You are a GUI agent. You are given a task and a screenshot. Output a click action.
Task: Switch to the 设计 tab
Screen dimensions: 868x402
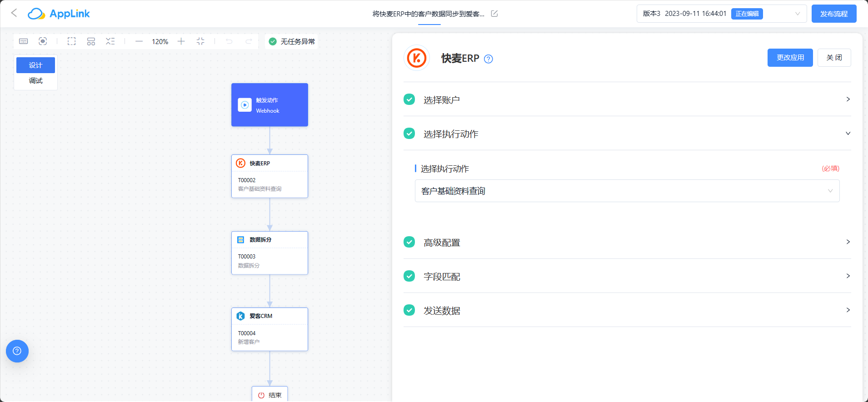click(35, 65)
